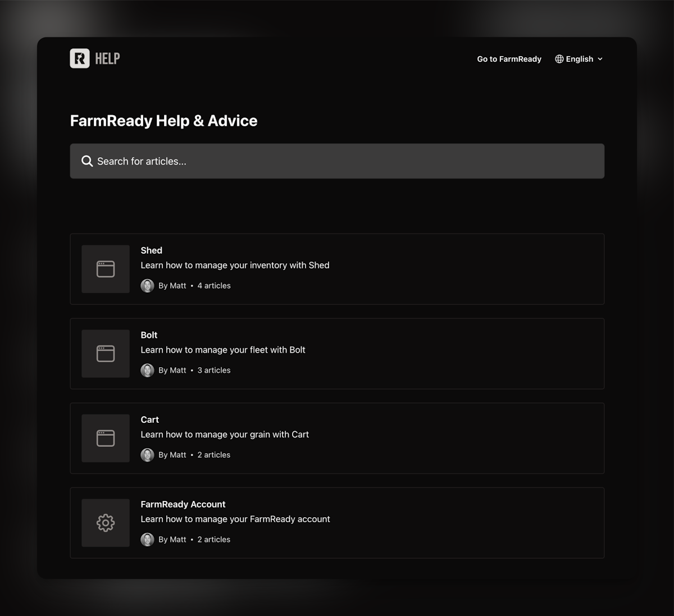Expand the language selector chevron

pyautogui.click(x=600, y=59)
